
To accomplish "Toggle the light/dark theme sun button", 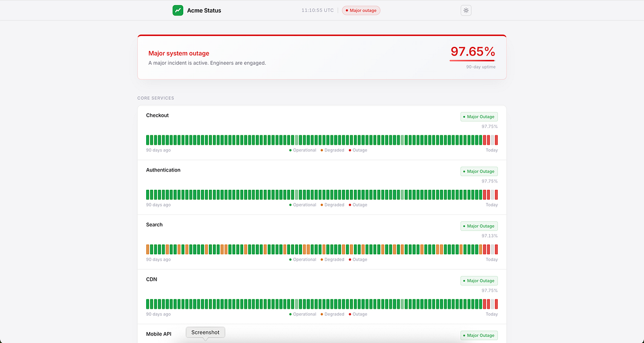I will pos(466,10).
